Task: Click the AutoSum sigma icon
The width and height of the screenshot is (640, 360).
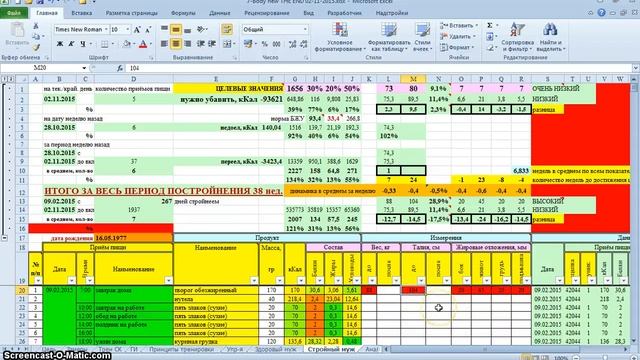Action: pyautogui.click(x=490, y=26)
